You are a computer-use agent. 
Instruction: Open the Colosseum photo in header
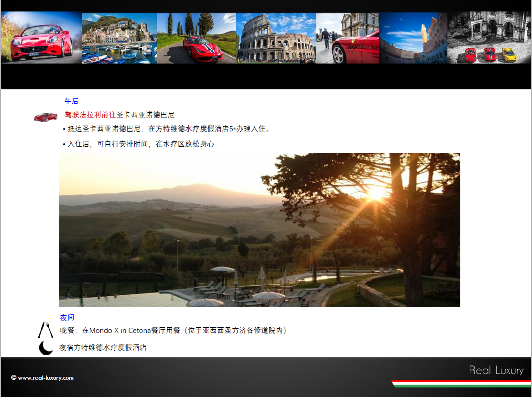click(x=276, y=38)
